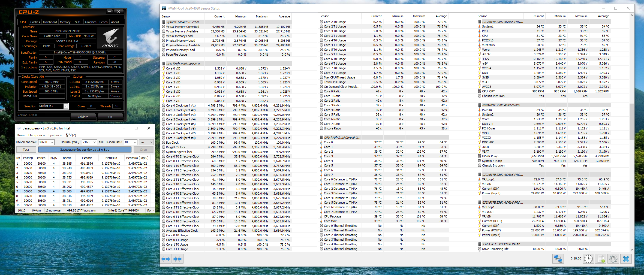Click the shrink sensor columns arrows icon in HWiNFO
The width and height of the screenshot is (644, 275).
(177, 259)
